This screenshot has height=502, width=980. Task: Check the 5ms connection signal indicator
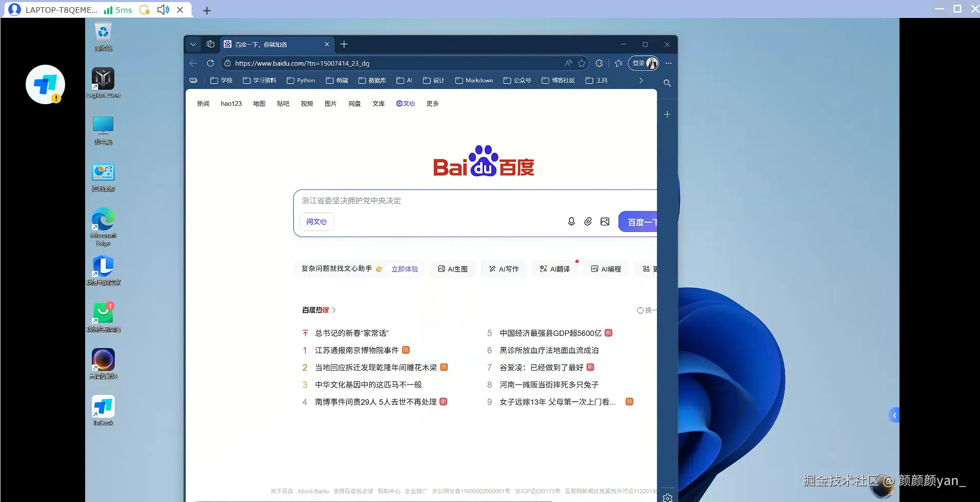click(x=118, y=10)
